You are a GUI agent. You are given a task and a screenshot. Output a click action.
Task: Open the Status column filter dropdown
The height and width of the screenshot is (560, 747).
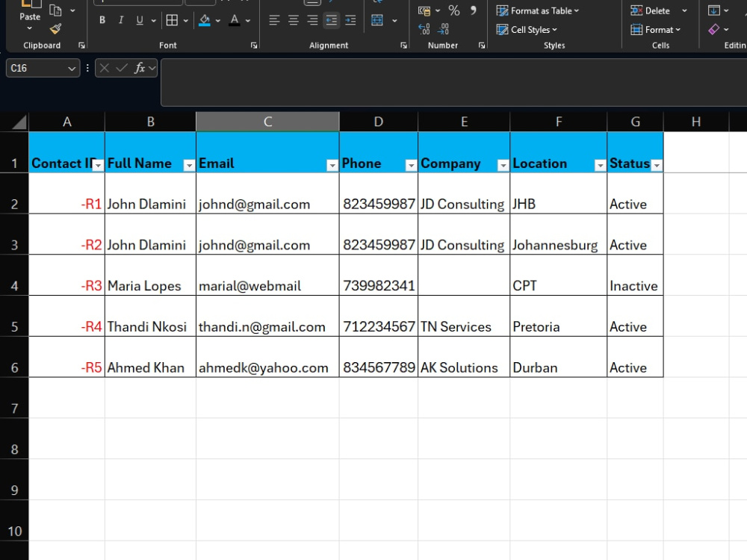click(x=657, y=165)
